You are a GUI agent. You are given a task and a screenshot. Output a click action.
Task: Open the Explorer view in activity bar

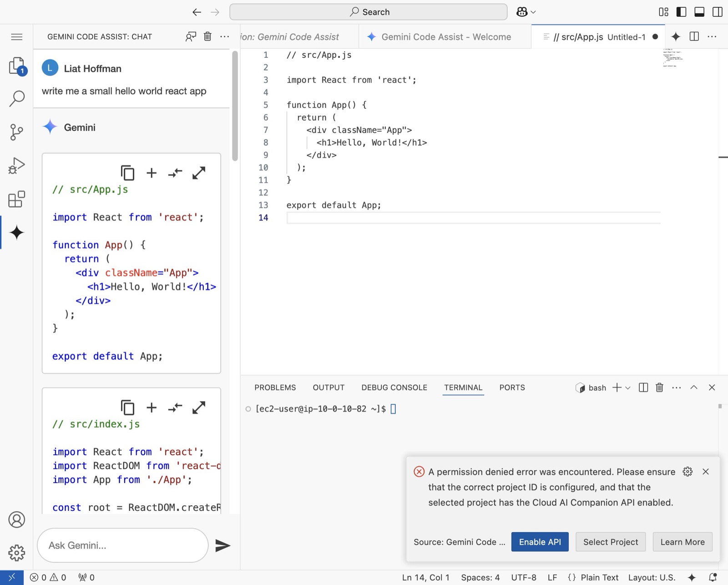17,66
